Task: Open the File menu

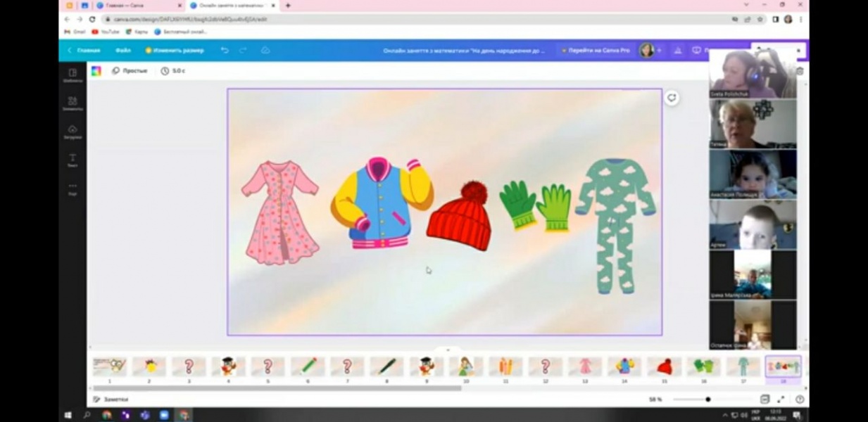Action: coord(123,51)
